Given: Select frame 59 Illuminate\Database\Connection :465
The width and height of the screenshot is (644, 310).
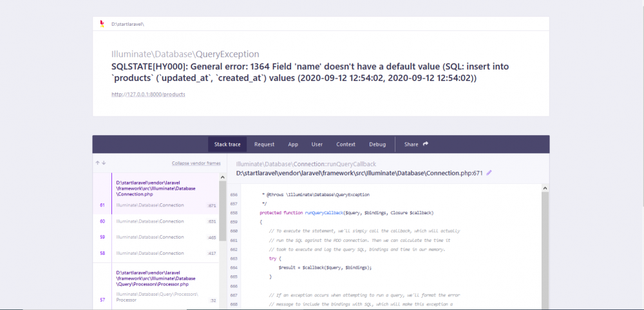Looking at the screenshot, I should 156,237.
